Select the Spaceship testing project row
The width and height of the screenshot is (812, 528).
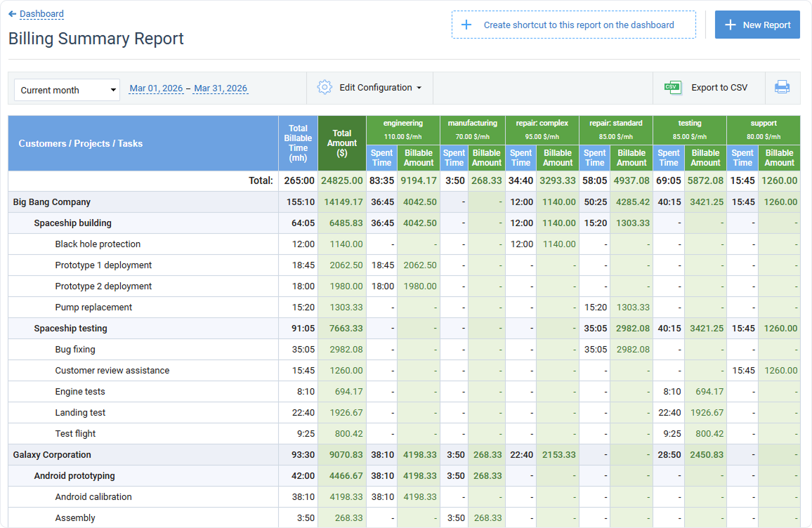70,328
